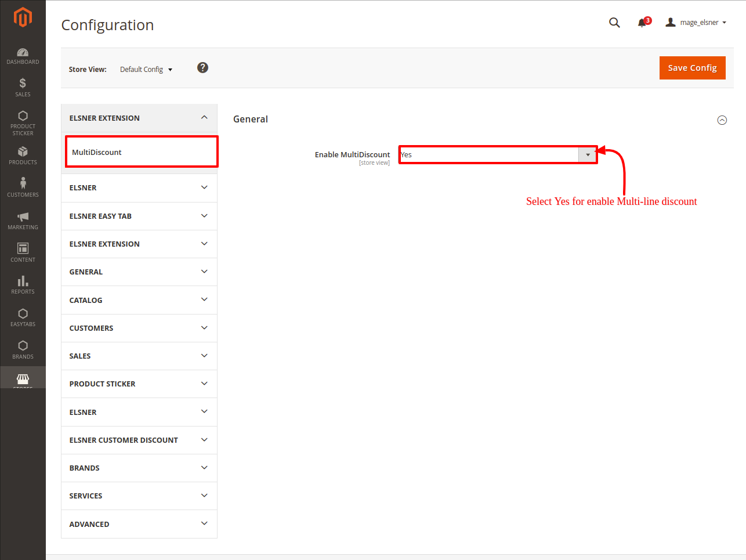Open the Sales dollar icon menu

point(23,87)
